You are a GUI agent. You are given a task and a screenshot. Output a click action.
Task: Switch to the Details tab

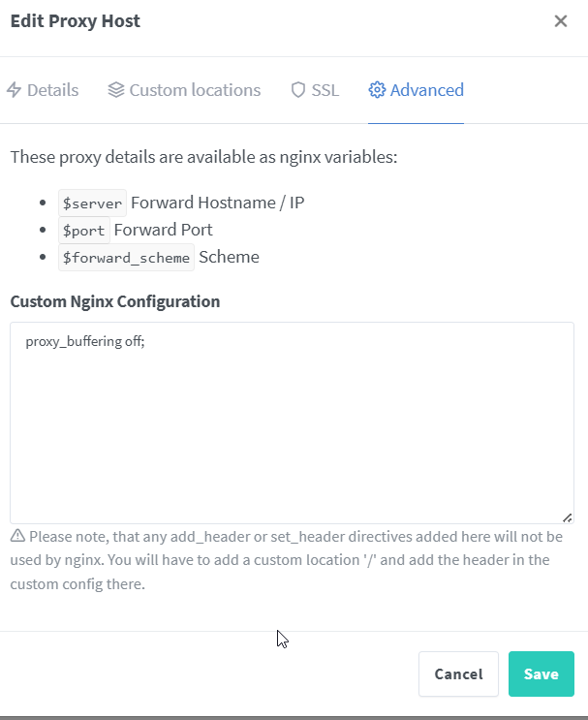[52, 90]
